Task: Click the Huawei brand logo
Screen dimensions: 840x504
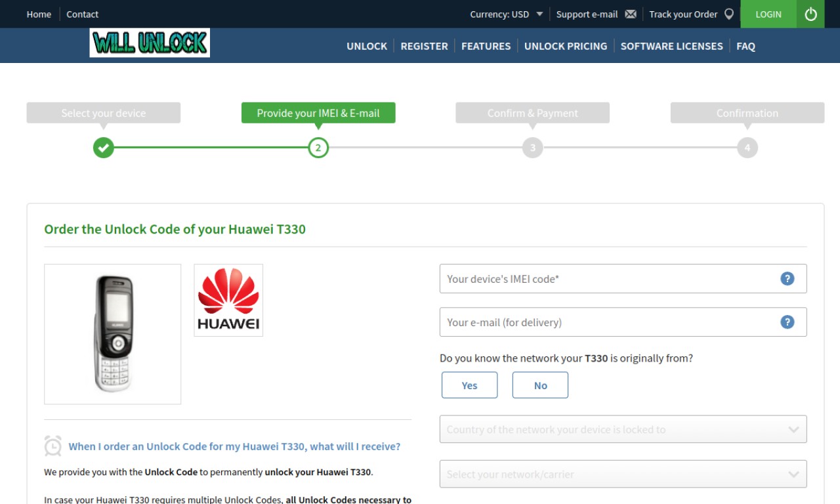Action: coord(228,300)
